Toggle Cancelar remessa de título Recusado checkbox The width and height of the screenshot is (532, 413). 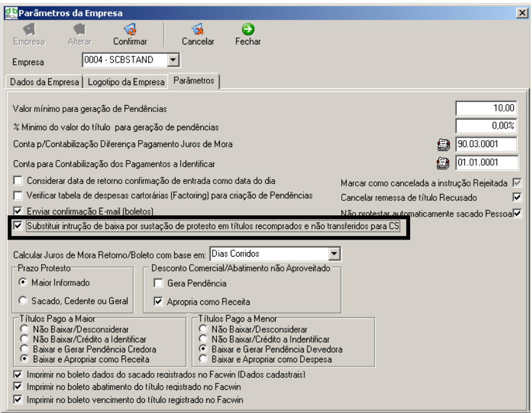[517, 197]
